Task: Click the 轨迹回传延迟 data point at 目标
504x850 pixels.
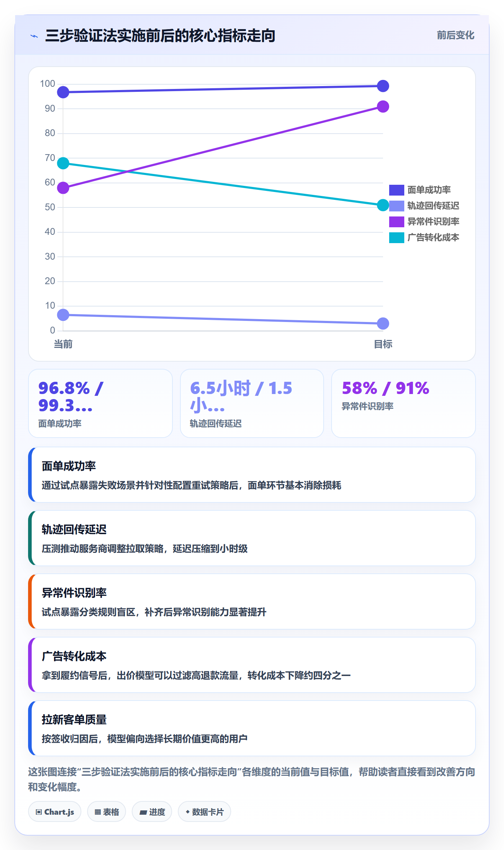Action: click(x=383, y=323)
